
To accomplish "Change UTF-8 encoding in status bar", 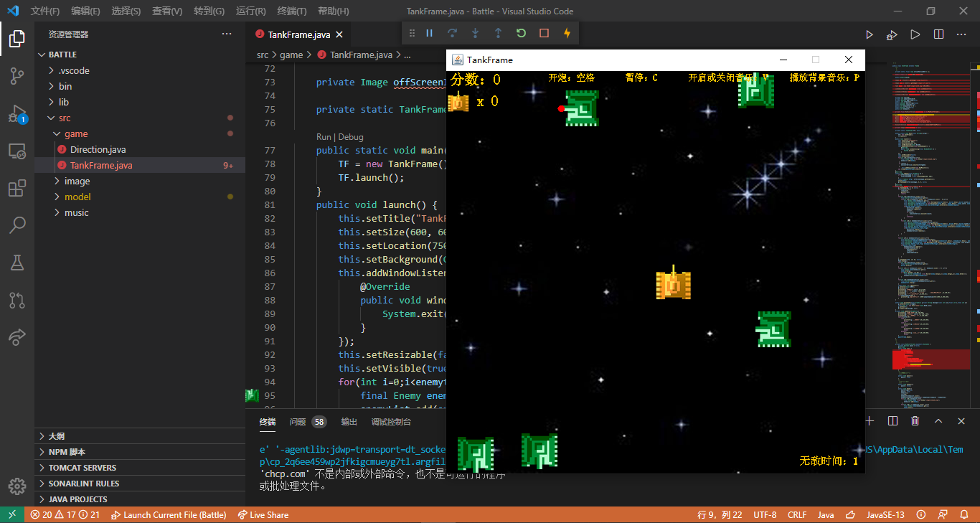I will point(765,514).
